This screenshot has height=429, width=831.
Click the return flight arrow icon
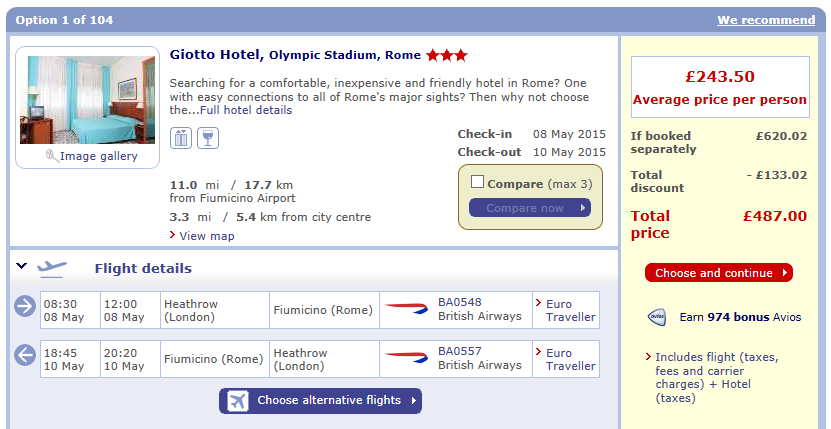point(25,354)
